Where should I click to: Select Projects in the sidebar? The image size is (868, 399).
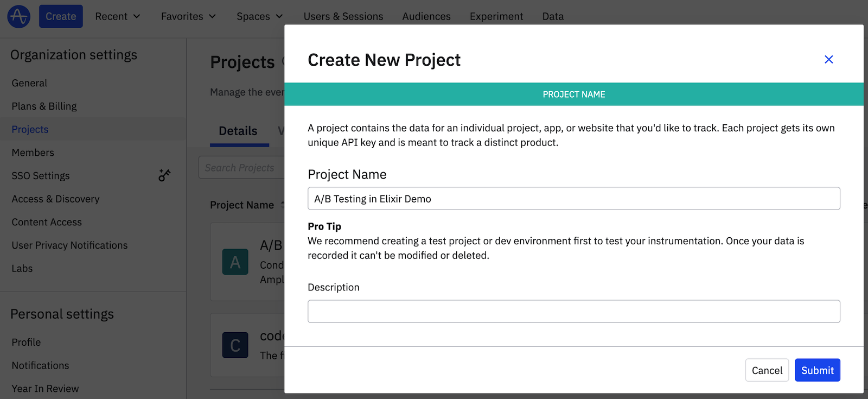coord(30,129)
